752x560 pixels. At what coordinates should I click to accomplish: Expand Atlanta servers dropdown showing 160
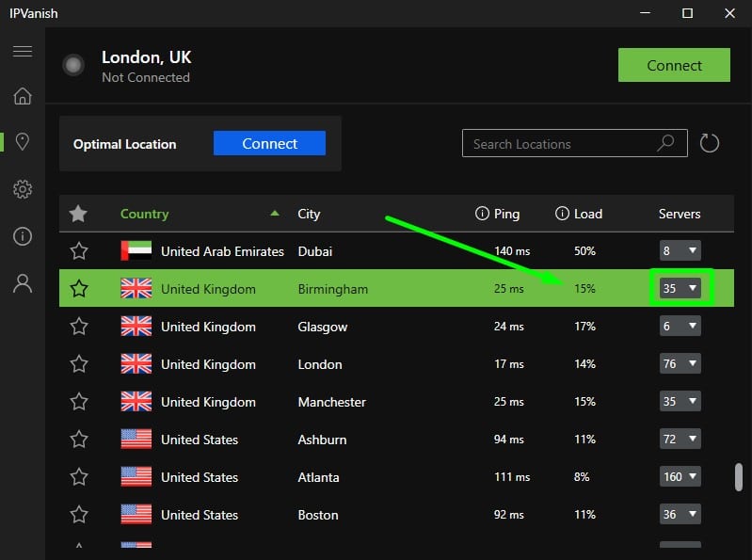point(680,476)
